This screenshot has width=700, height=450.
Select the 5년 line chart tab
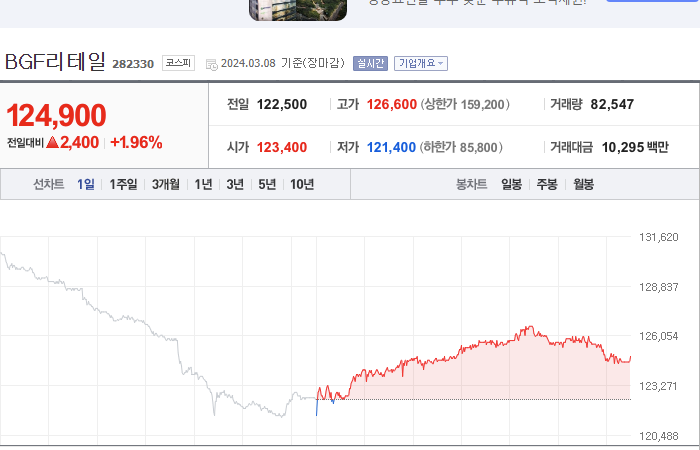pos(267,184)
